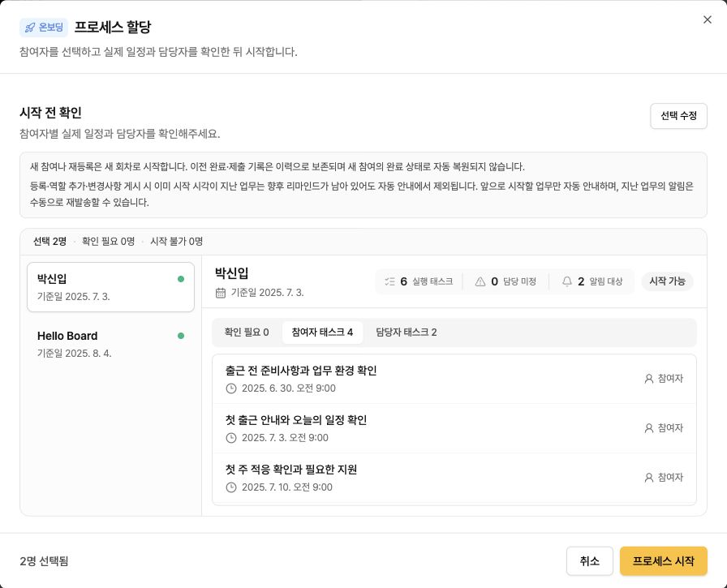Click the 2명 선택됨 footer text
727x588 pixels.
pos(44,561)
